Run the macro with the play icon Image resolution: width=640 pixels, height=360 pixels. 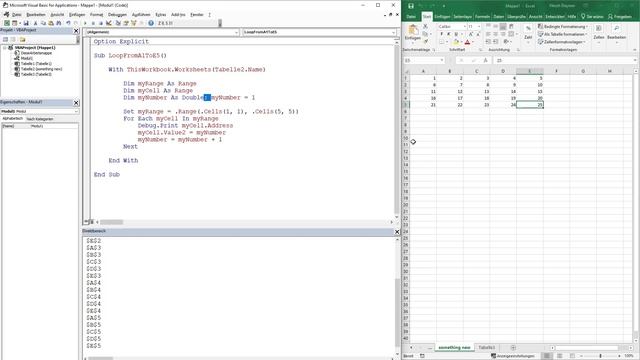(x=85, y=23)
